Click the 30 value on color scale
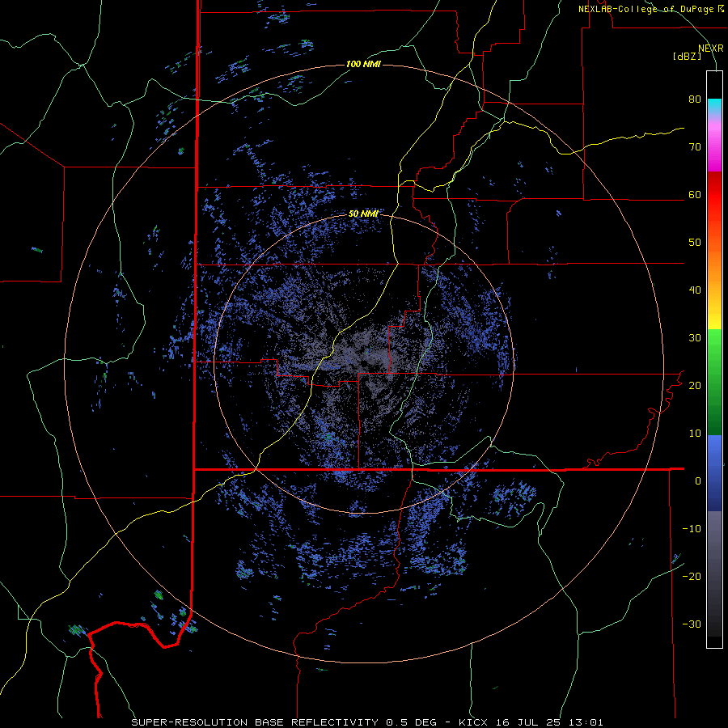Viewport: 728px width, 728px height. (695, 338)
